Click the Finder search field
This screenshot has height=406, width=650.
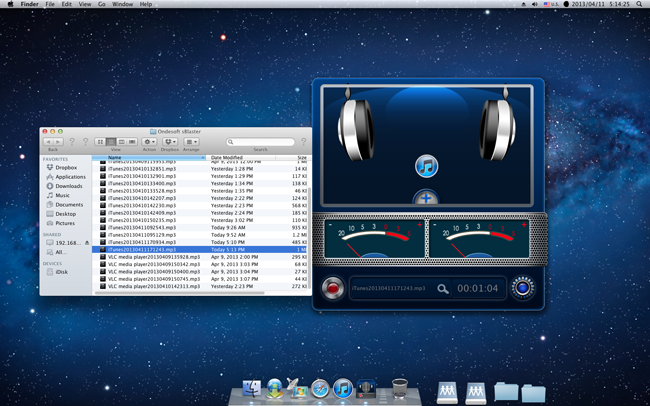coord(260,142)
